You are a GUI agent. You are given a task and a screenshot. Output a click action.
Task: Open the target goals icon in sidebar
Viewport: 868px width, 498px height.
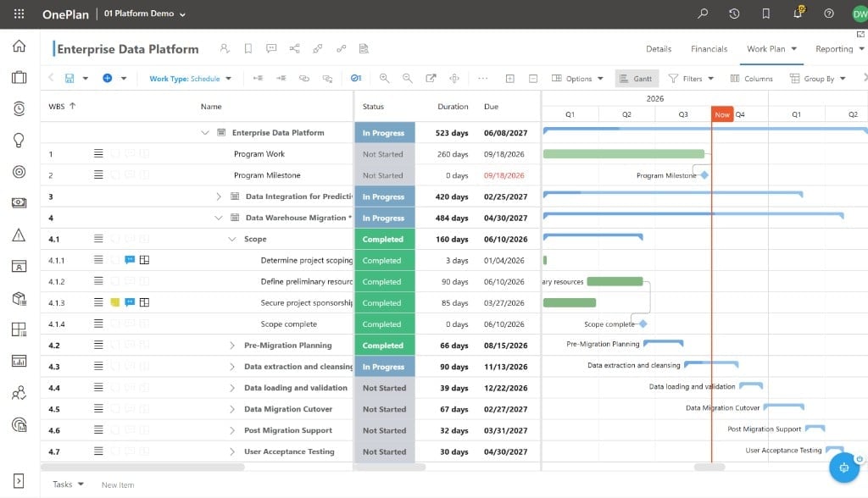coord(19,172)
